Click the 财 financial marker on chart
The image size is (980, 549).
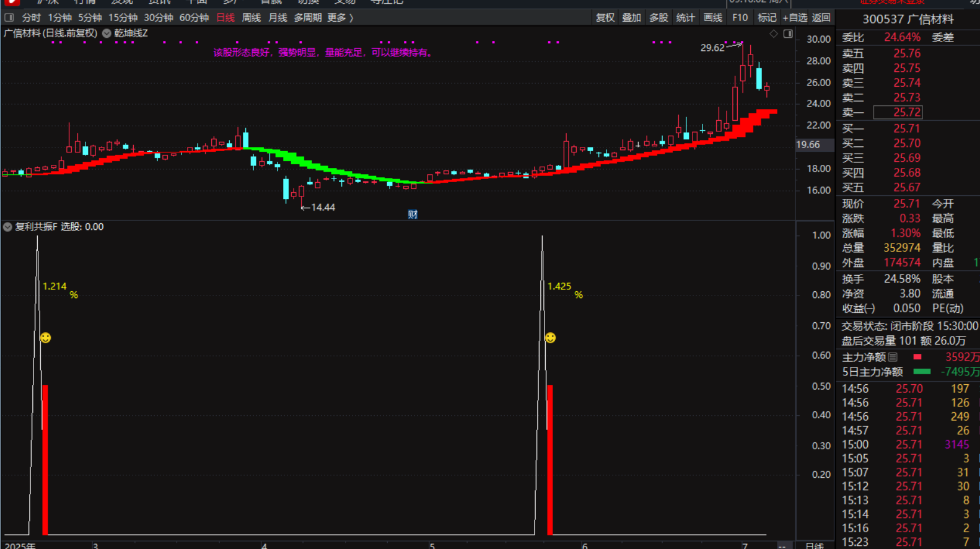(413, 214)
